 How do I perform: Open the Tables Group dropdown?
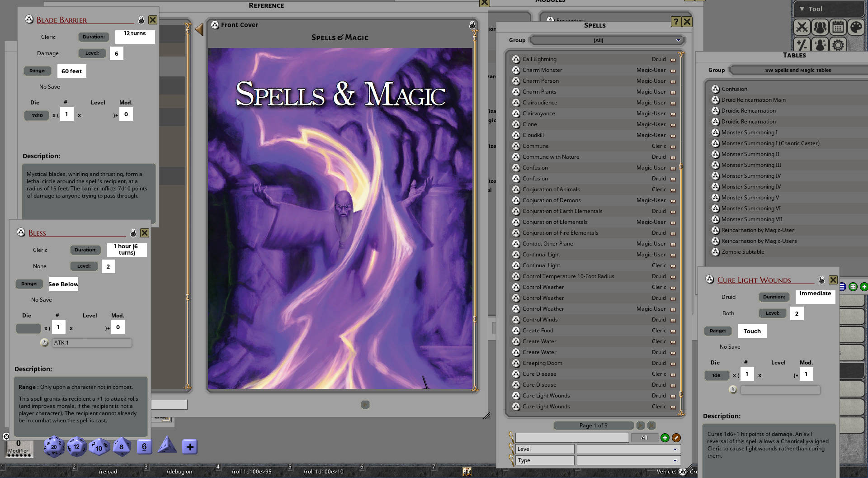(798, 70)
